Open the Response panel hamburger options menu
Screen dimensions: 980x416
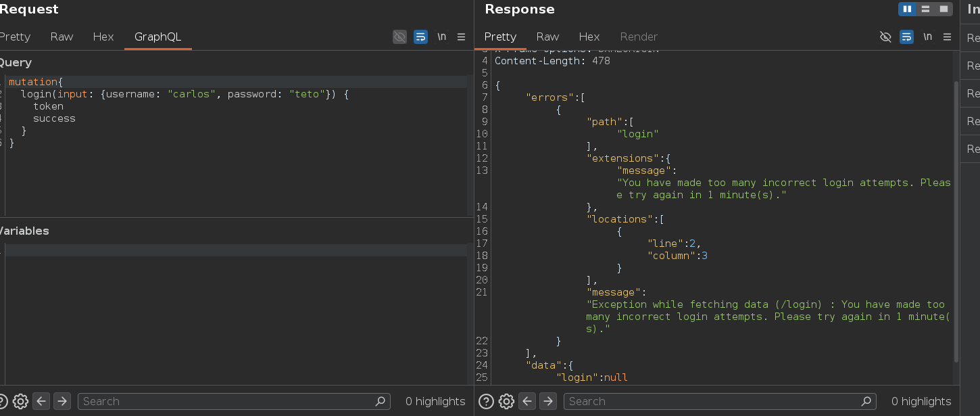point(948,37)
